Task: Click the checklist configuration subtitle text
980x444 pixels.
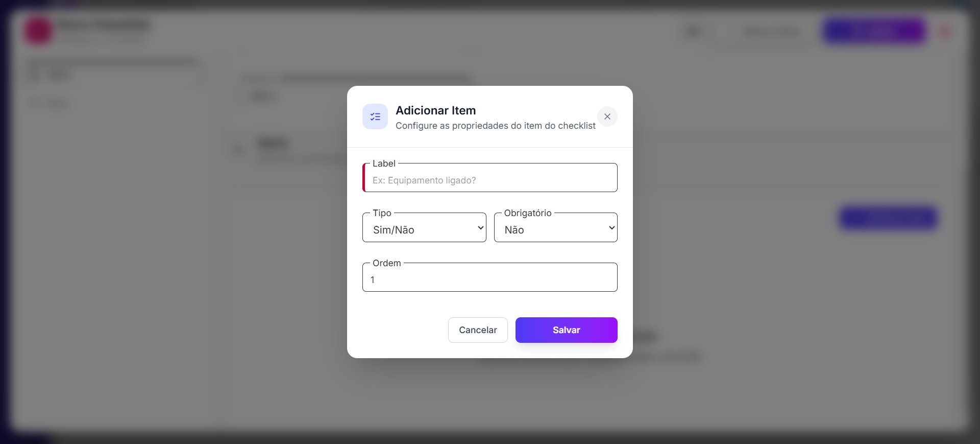Action: pos(495,126)
